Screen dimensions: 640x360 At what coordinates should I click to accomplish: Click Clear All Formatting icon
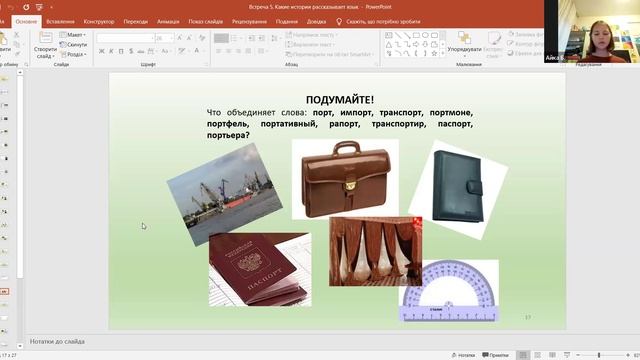202,38
